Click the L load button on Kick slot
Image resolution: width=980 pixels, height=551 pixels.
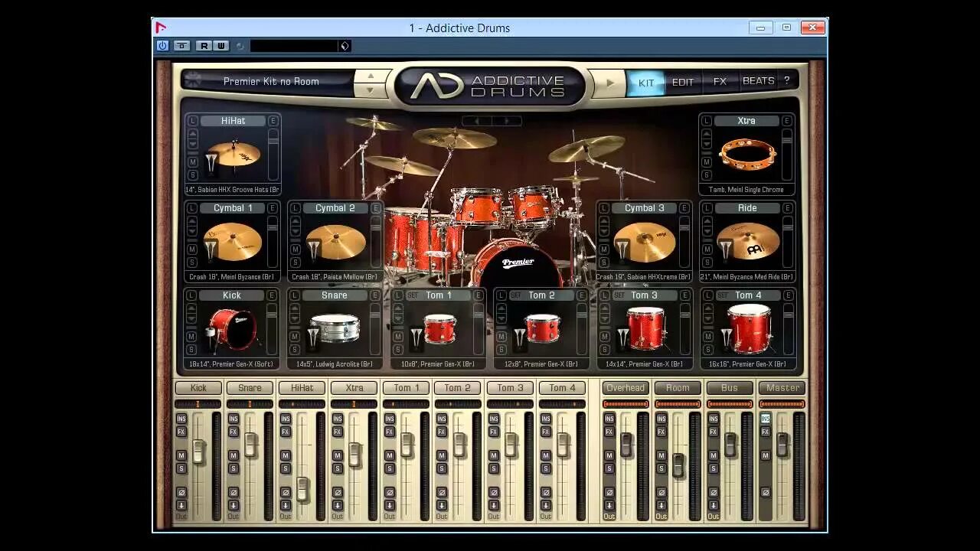point(191,295)
